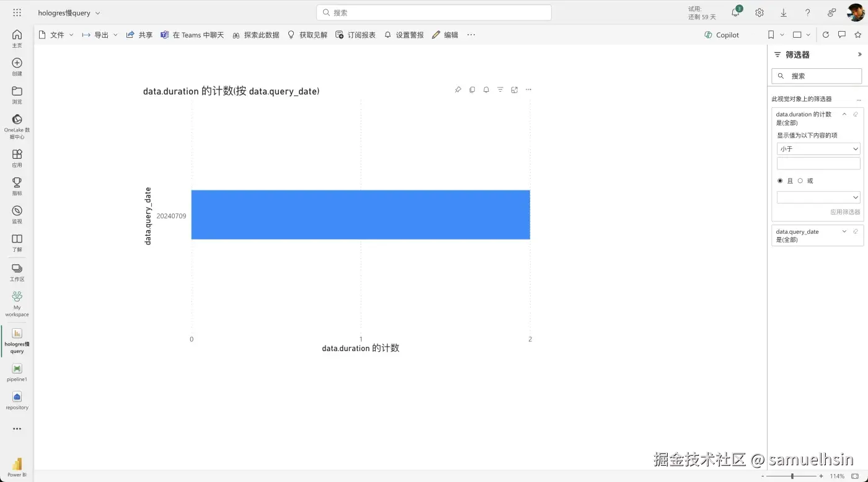Refresh the report visuals
This screenshot has width=868, height=482.
tap(826, 35)
